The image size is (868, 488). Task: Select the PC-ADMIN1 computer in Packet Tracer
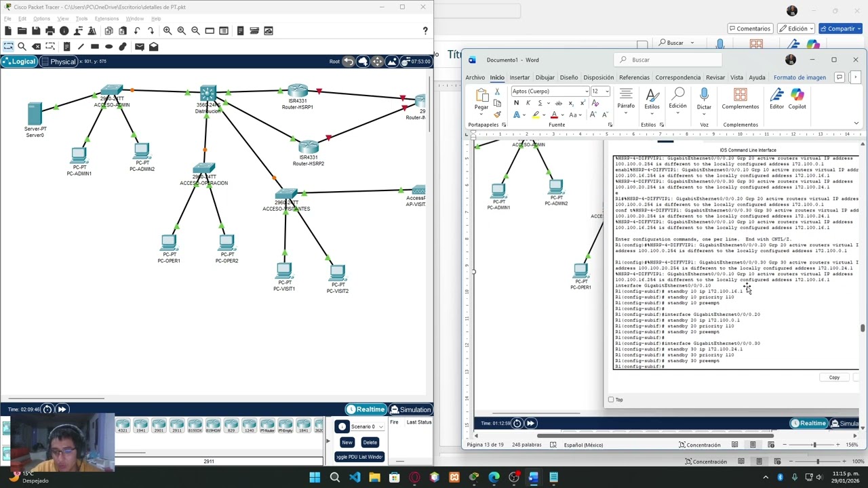pos(79,155)
